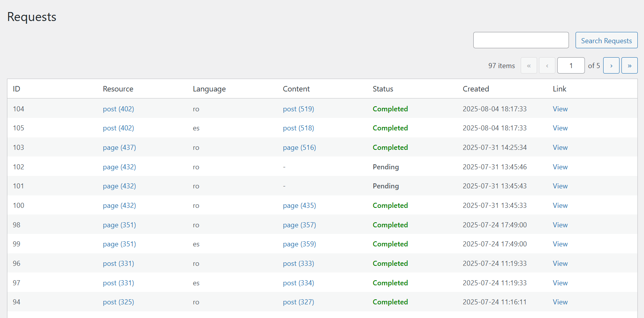Screen dimensions: 644x318
Task: View details of request 104
Action: tap(560, 109)
